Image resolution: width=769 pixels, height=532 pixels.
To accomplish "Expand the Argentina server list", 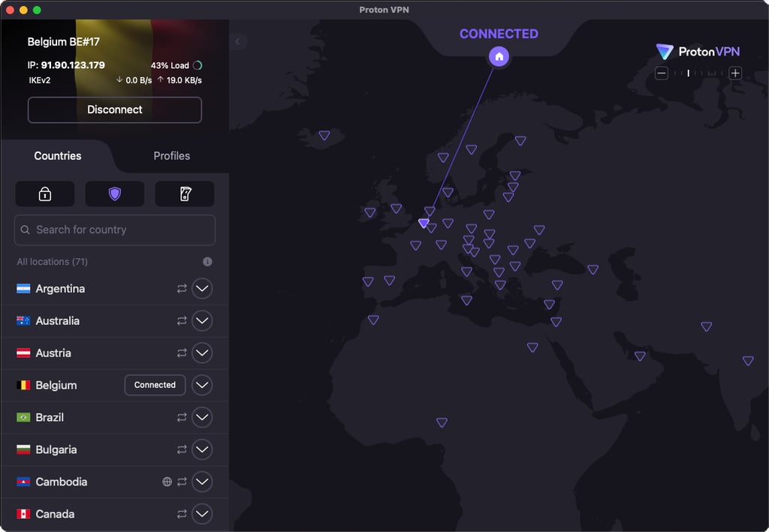I will [x=202, y=289].
